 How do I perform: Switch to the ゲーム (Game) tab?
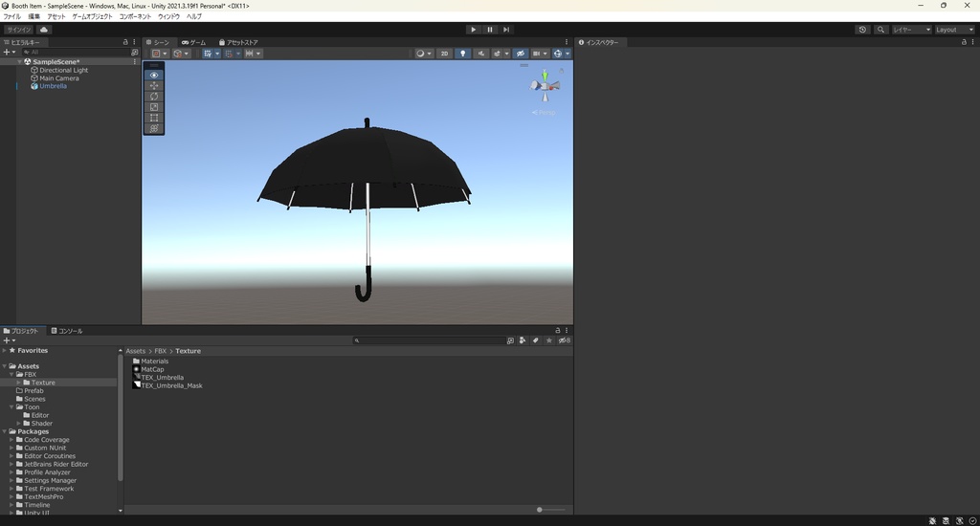point(193,42)
